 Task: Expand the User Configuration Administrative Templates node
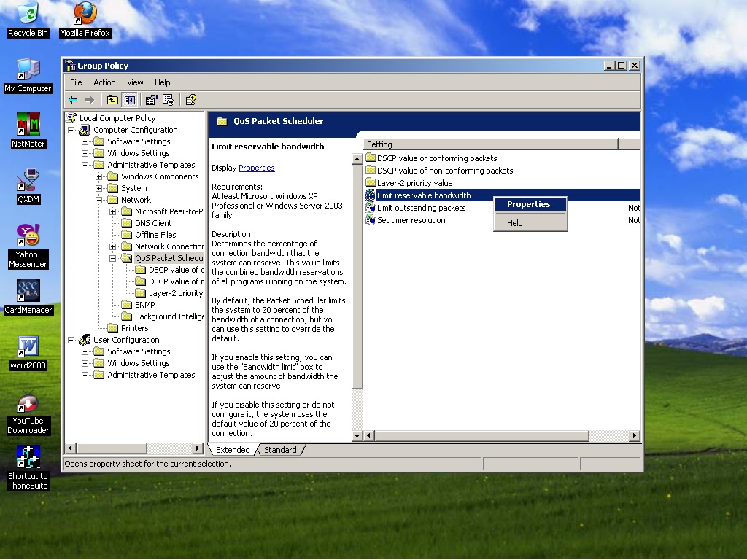pyautogui.click(x=86, y=375)
